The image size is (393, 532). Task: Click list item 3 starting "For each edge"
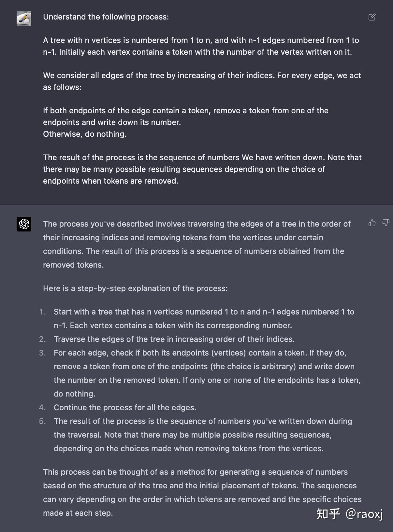click(x=207, y=373)
